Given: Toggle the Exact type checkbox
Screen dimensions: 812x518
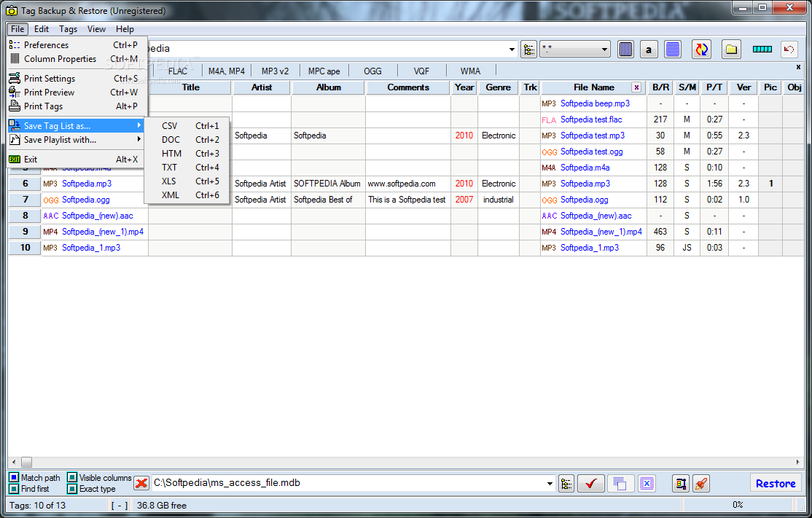Looking at the screenshot, I should (72, 489).
